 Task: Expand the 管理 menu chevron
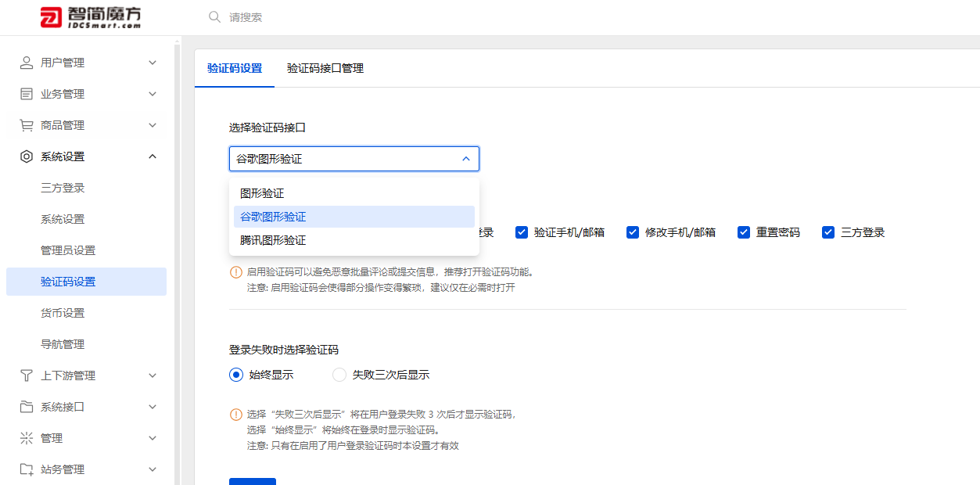coord(153,438)
